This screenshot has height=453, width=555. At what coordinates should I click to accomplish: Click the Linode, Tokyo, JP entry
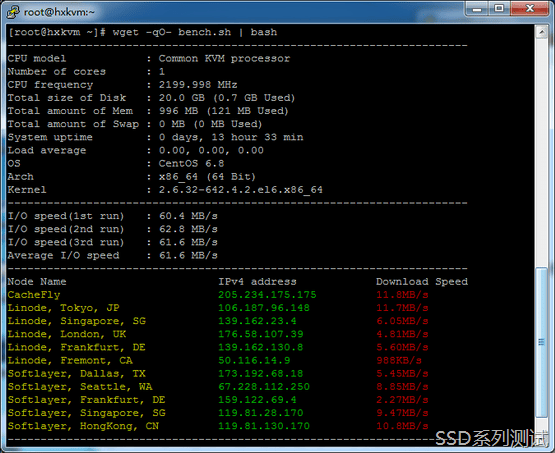[63, 308]
